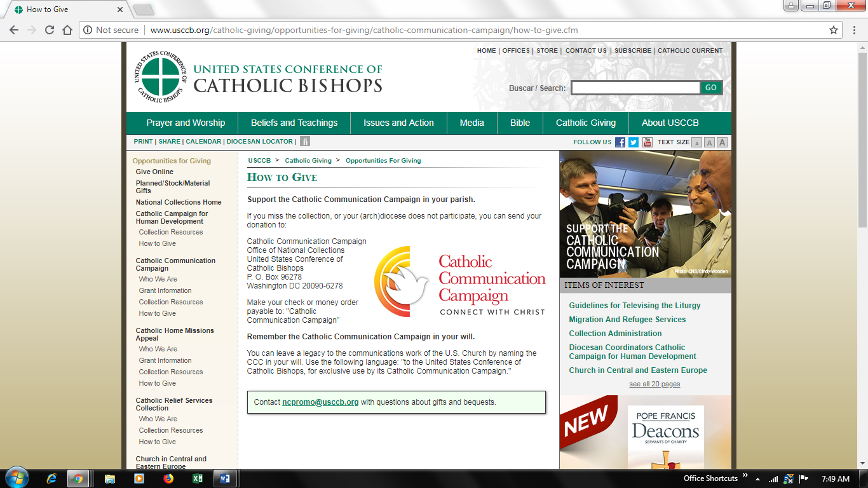Screen dimensions: 868x488
Task: Click the network signal tray icon
Action: [x=773, y=479]
